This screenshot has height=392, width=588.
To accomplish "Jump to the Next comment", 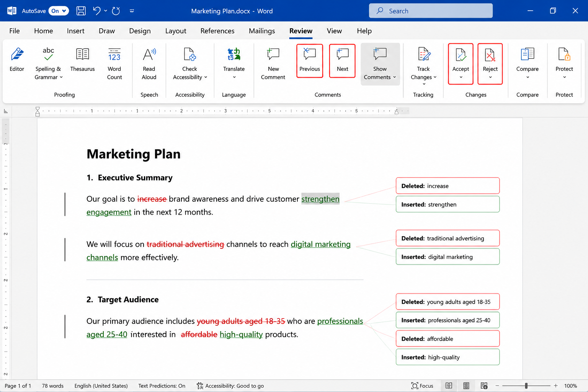I will [x=343, y=61].
